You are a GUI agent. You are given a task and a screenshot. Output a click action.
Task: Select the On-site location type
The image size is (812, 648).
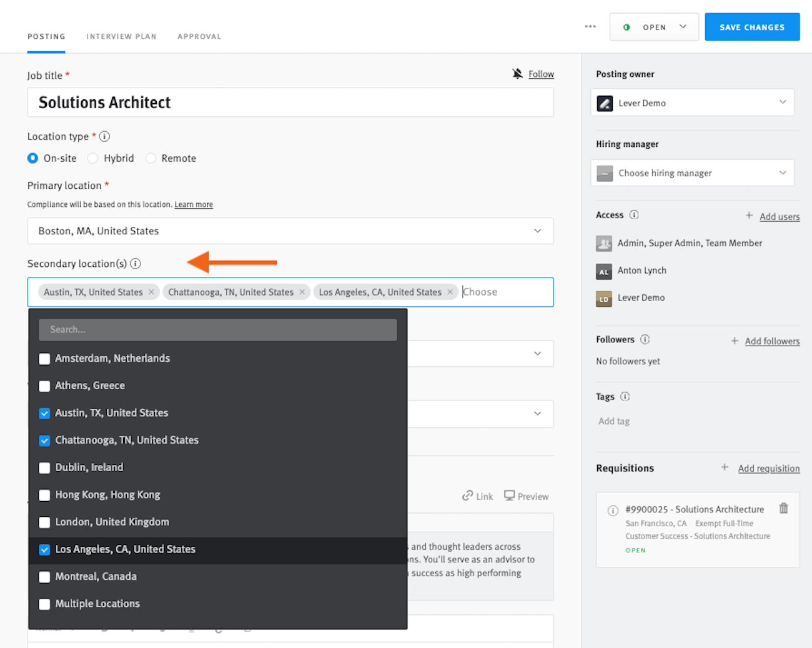(32, 158)
